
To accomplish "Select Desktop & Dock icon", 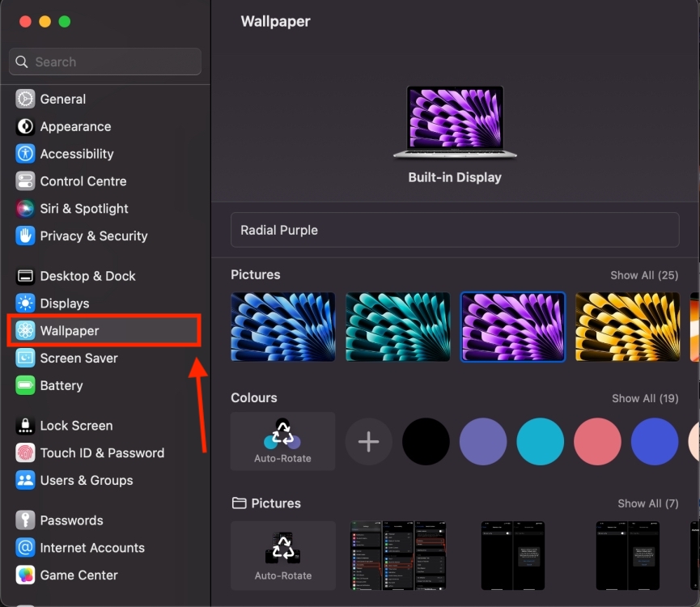I will [25, 276].
